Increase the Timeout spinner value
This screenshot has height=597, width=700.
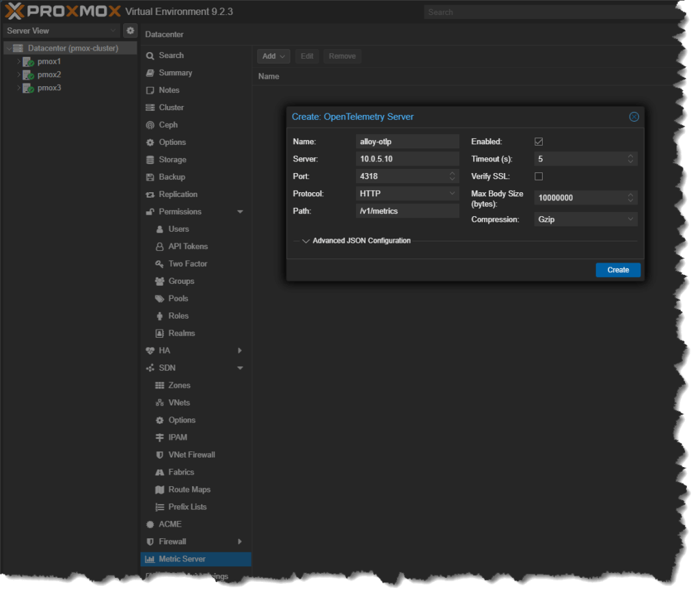coord(630,157)
